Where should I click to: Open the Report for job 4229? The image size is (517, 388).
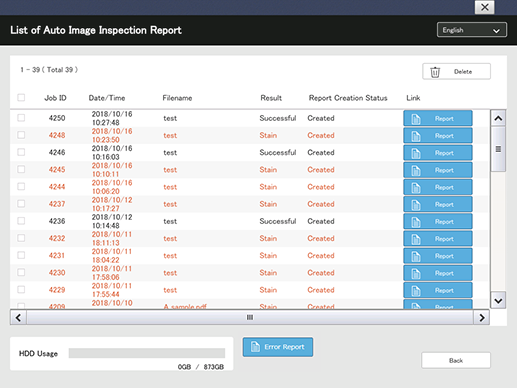pyautogui.click(x=438, y=290)
